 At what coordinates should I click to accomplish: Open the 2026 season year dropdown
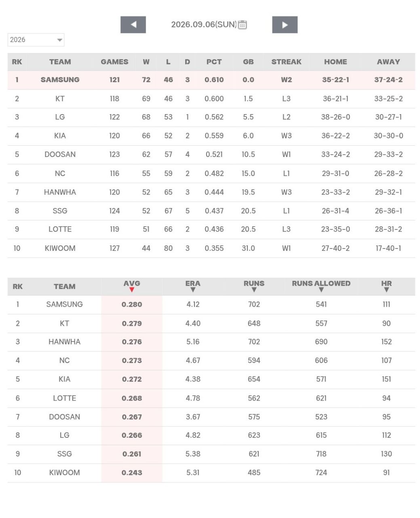(36, 40)
